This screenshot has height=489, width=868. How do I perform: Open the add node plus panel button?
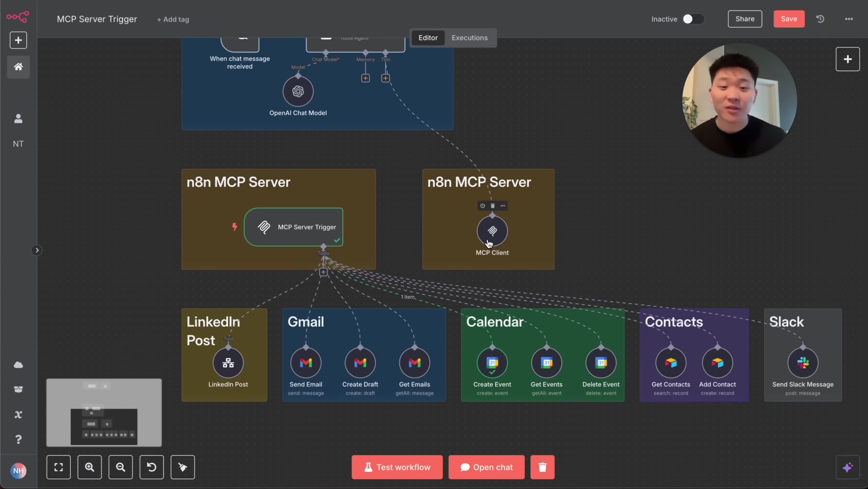pos(848,59)
